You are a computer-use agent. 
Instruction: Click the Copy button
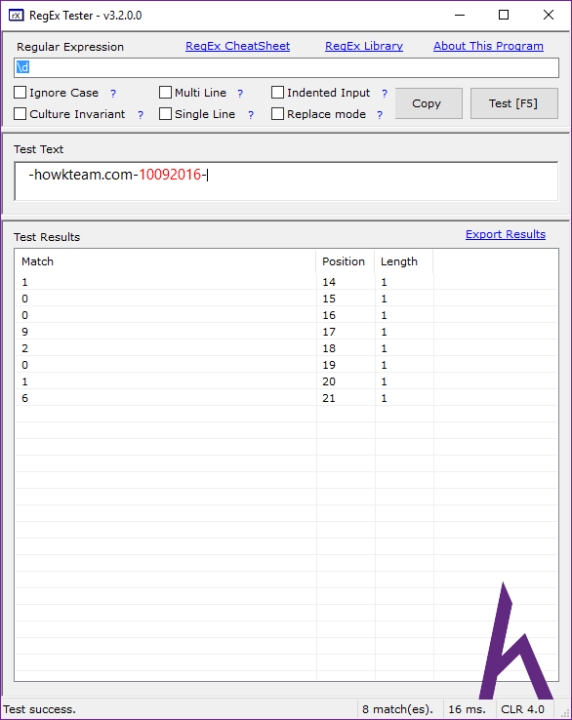(x=429, y=103)
